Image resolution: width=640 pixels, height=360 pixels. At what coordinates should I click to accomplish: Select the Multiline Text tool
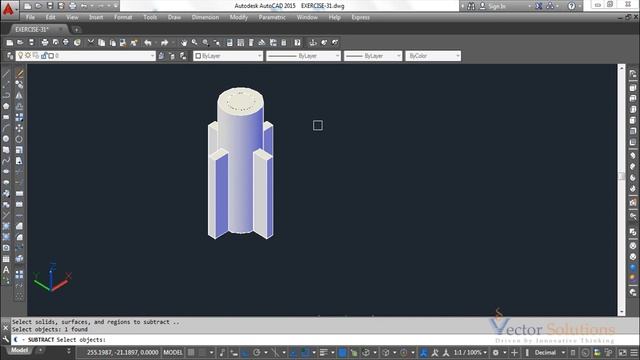coord(6,270)
